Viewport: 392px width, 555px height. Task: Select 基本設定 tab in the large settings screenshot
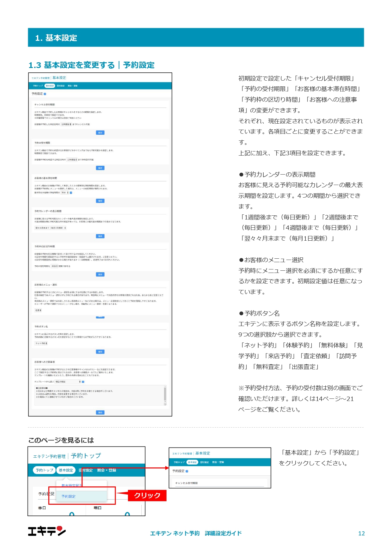pos(50,86)
